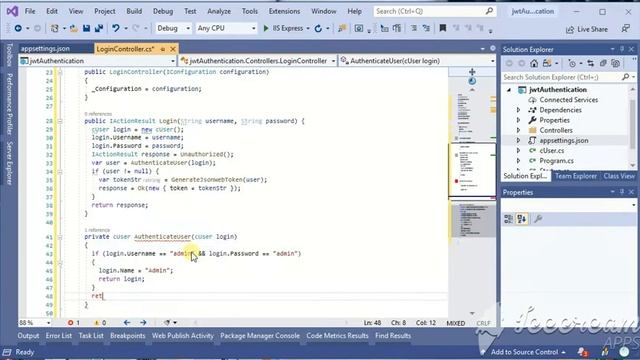The image size is (640, 360).
Task: Collapse the if (user != null) block toggle
Action: 60,172
